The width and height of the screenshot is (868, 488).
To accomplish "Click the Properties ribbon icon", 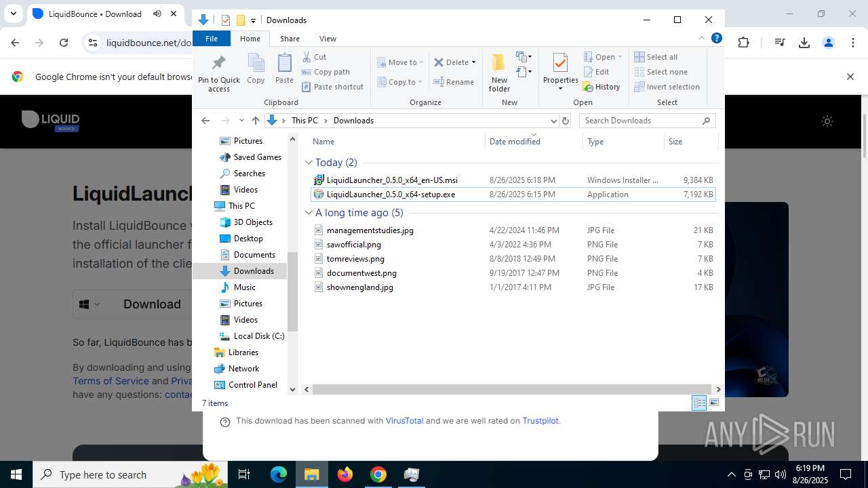I will click(560, 72).
